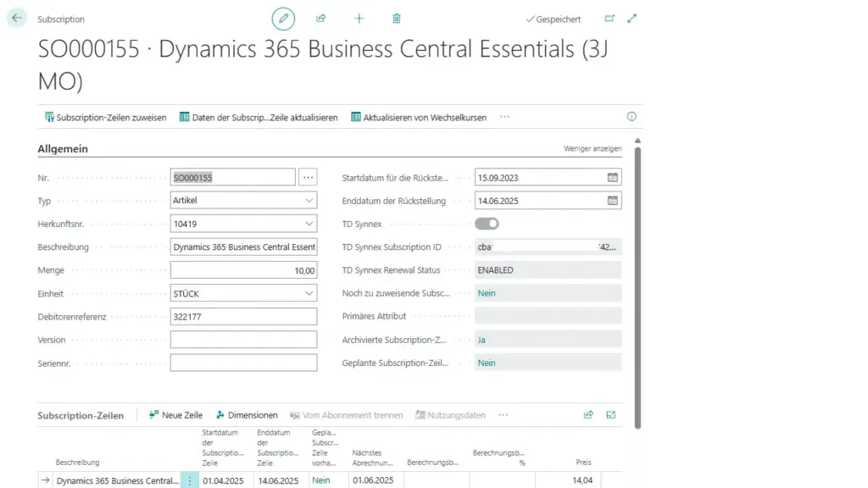Click the vertical scrollbar thumb
Screen dimensions: 868x488
(x=637, y=288)
